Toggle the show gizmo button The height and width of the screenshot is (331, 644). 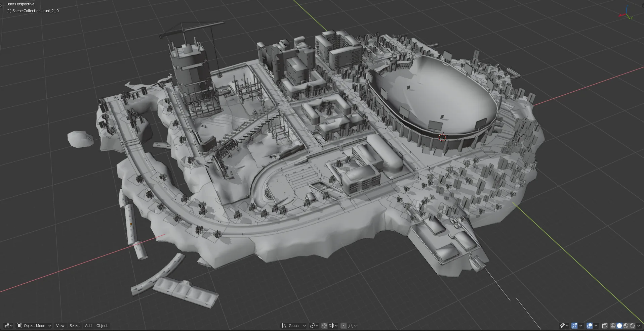[574, 326]
